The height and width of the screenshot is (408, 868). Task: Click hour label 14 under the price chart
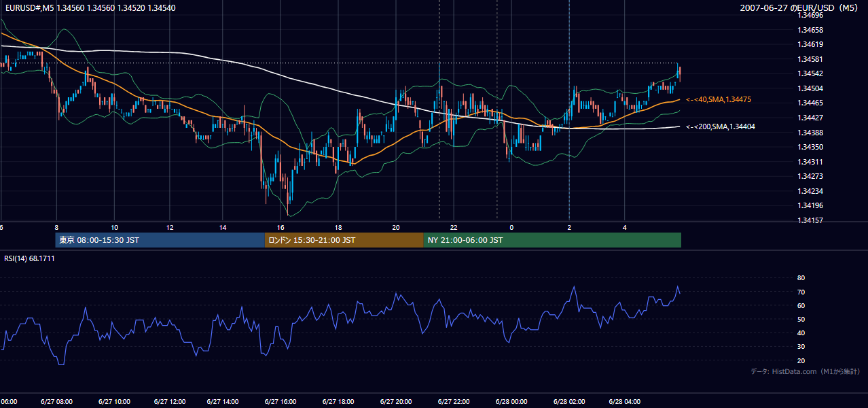[223, 227]
